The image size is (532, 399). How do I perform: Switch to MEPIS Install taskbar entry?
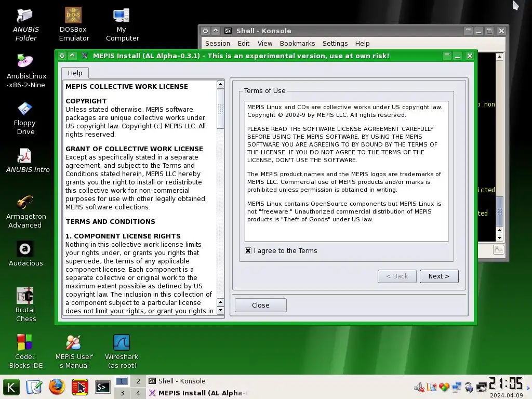click(198, 393)
